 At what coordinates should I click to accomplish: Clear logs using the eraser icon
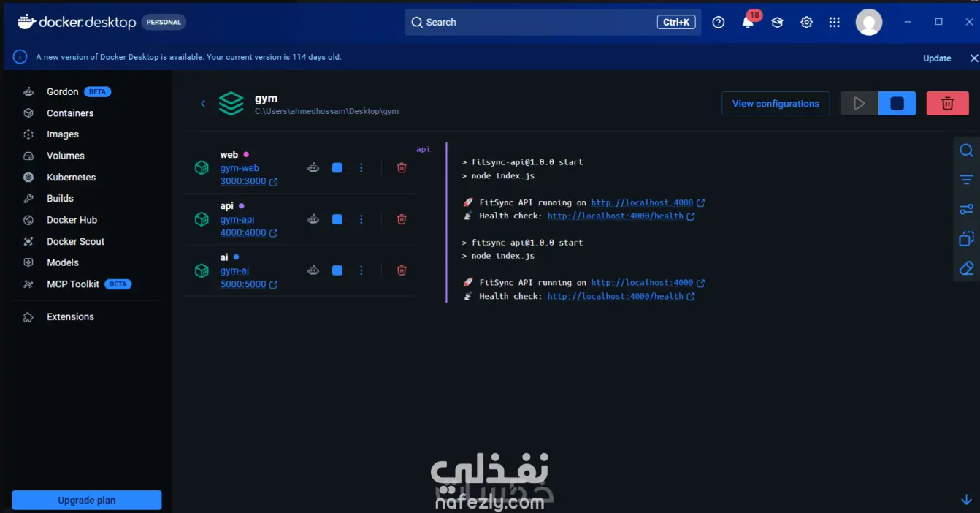966,268
